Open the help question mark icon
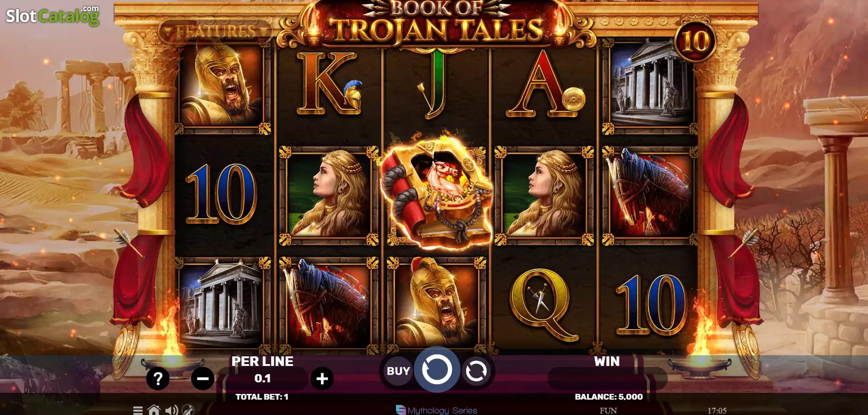The width and height of the screenshot is (868, 415). pyautogui.click(x=158, y=379)
